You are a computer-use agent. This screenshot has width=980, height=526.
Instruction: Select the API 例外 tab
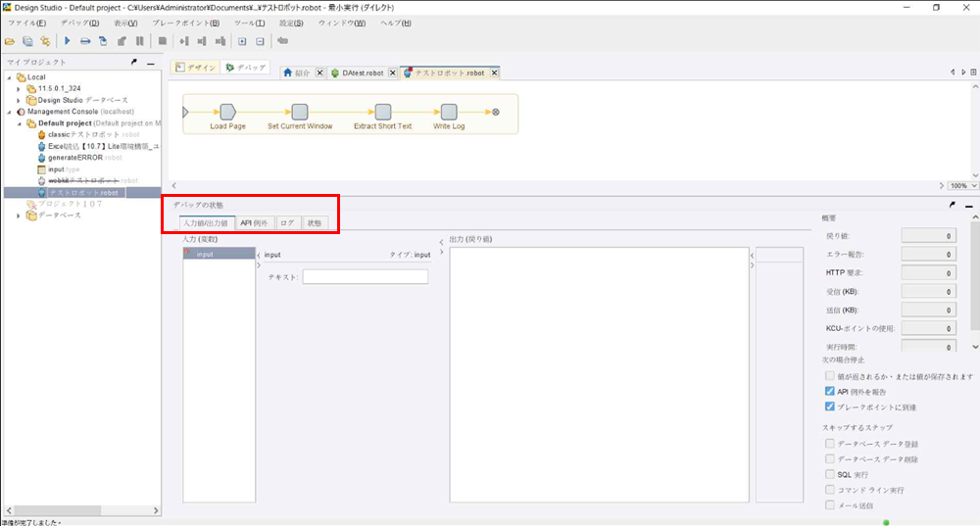[x=254, y=223]
